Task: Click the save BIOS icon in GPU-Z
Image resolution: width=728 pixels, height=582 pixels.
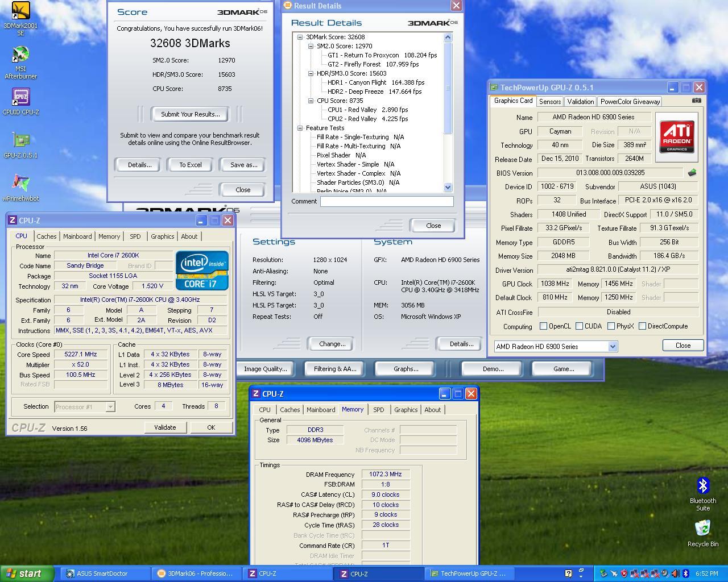Action: pyautogui.click(x=692, y=172)
